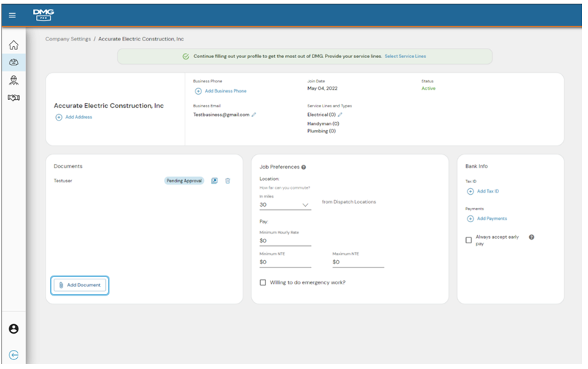This screenshot has width=588, height=369.
Task: Click the Add Document button
Action: point(79,284)
